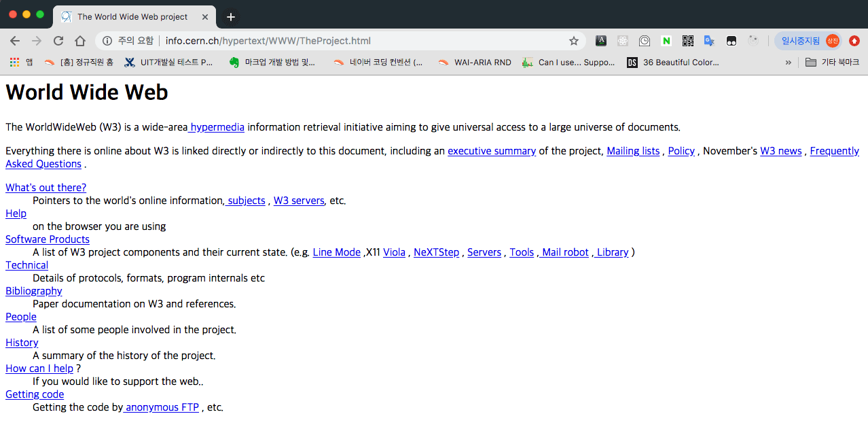Screen dimensions: 868x431
Task: Open the Software Products link
Action: click(x=48, y=239)
